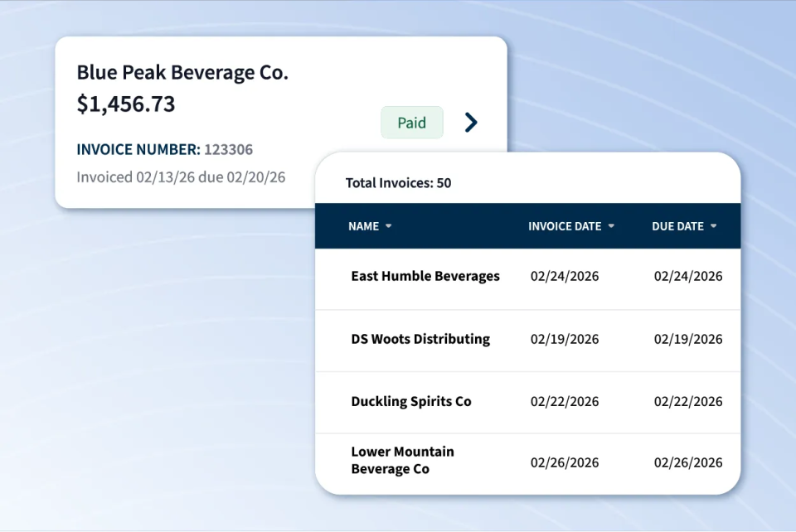Click the Blue Peak Beverage Co. title
796x532 pixels.
[182, 73]
